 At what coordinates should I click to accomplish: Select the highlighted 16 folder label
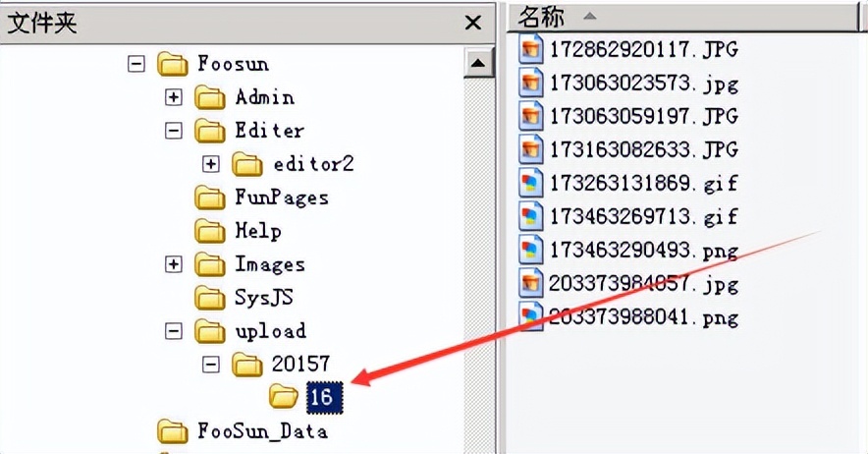coord(324,397)
